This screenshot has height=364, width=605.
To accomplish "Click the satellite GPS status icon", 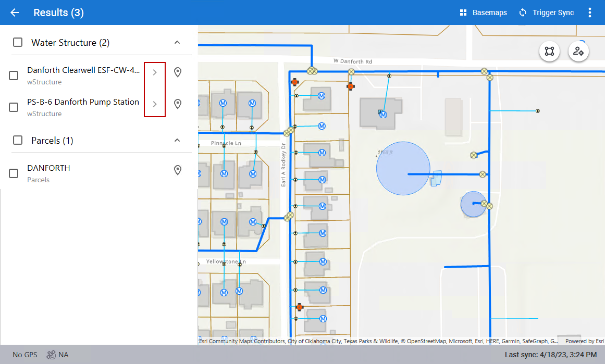I will tap(51, 355).
